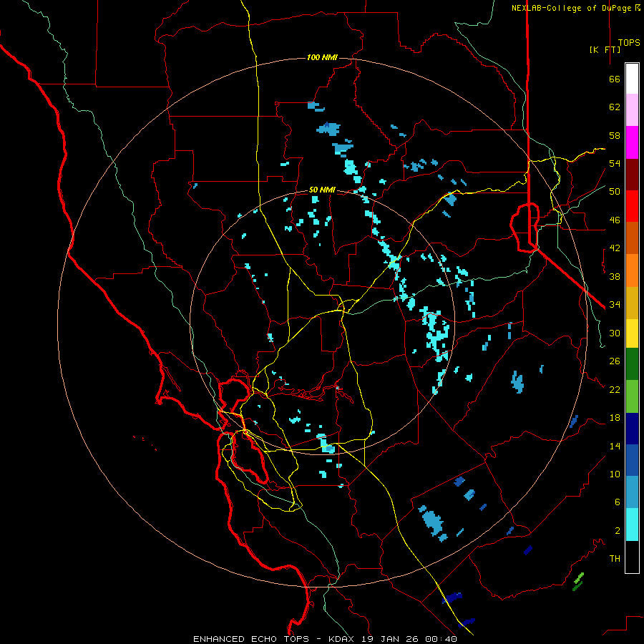Click the legend value 54

[615, 163]
